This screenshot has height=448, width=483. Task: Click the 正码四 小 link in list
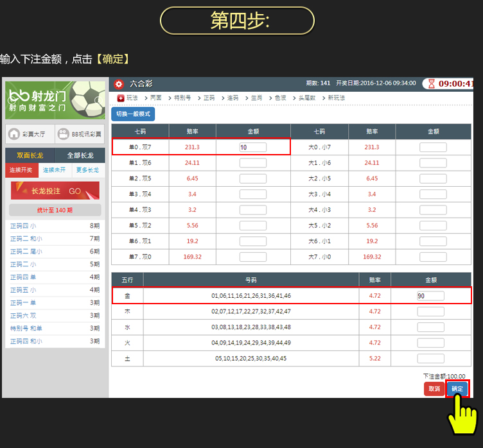tap(23, 226)
